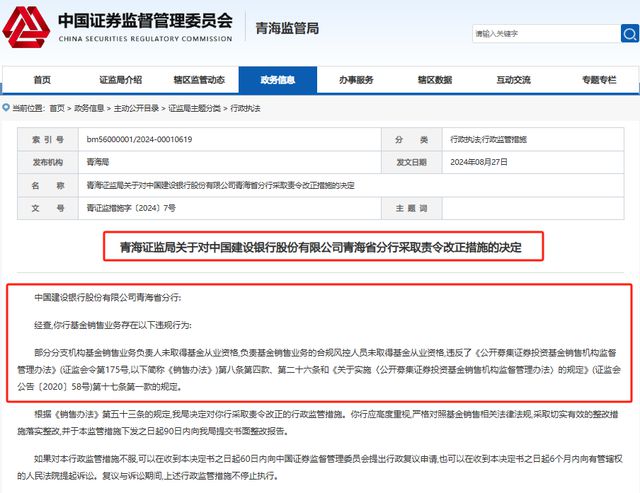Go to 行政执法 breadcrumb link
Screen dimensions: 640x493
click(x=245, y=108)
